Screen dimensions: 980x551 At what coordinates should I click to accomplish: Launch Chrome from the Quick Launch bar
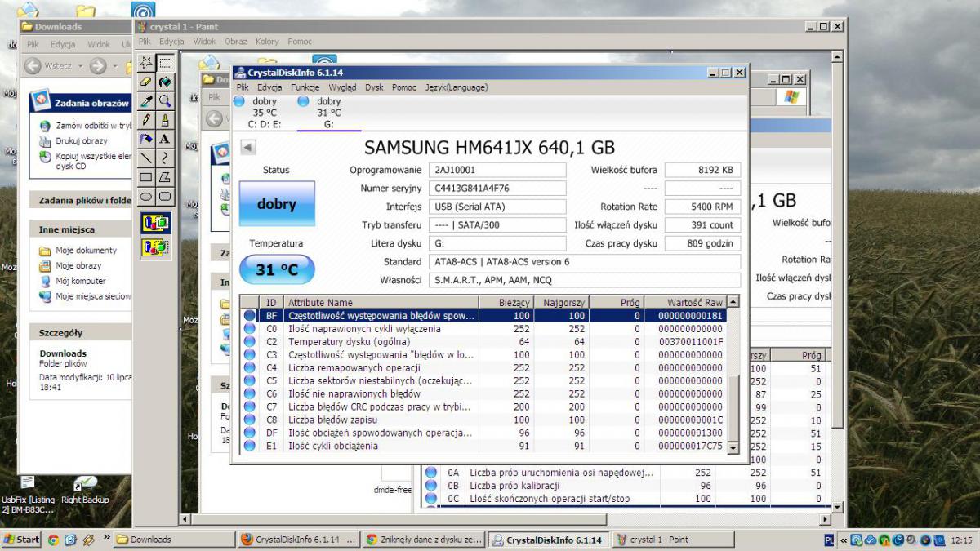pos(53,540)
